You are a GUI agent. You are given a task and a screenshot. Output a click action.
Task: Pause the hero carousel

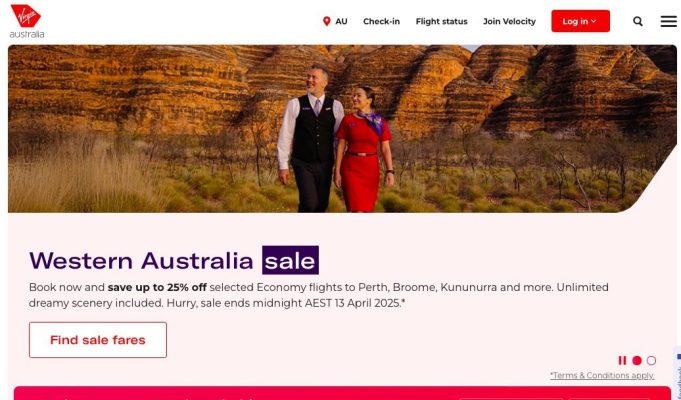tap(622, 360)
